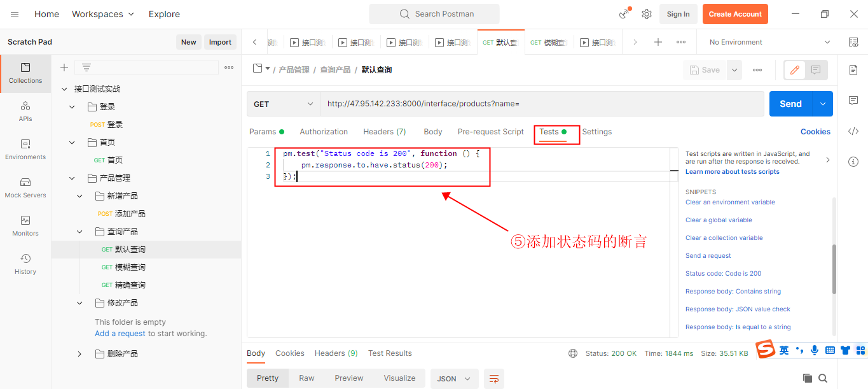
Task: Click Import button
Action: point(220,42)
